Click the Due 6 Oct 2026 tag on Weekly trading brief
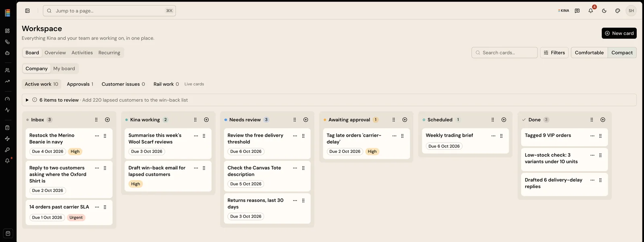Image resolution: width=644 pixels, height=242 pixels. (444, 146)
